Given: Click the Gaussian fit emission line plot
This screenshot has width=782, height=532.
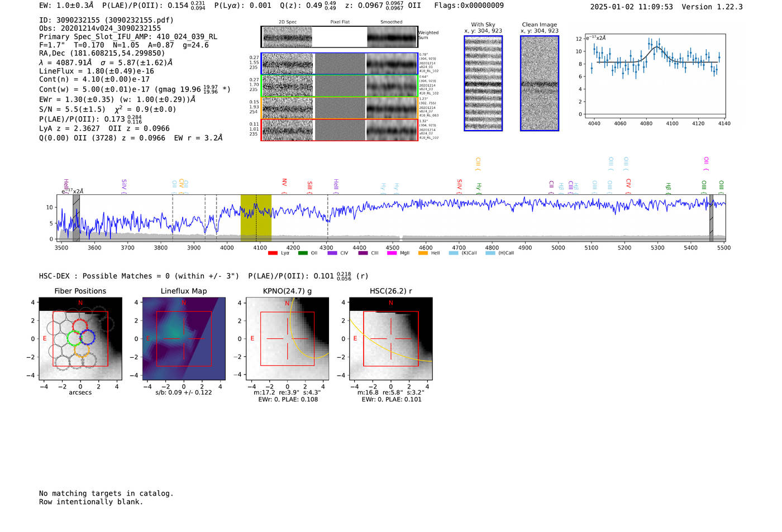Looking at the screenshot, I should [x=655, y=76].
